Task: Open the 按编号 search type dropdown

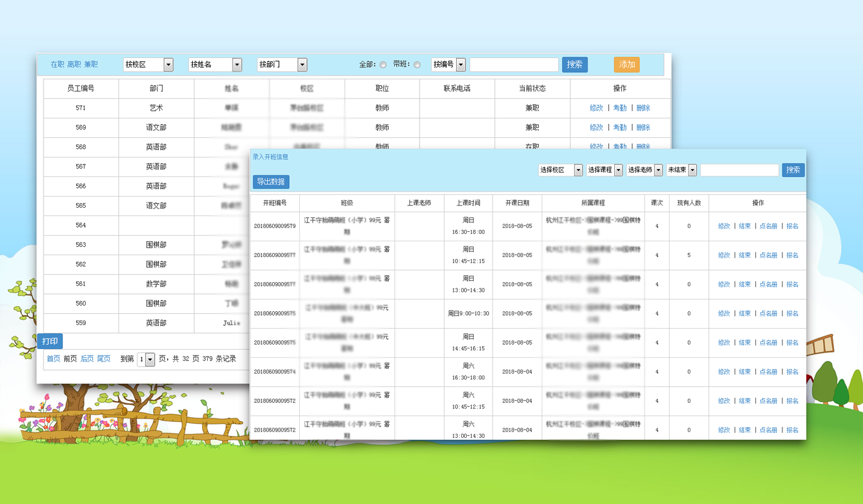Action: click(462, 64)
